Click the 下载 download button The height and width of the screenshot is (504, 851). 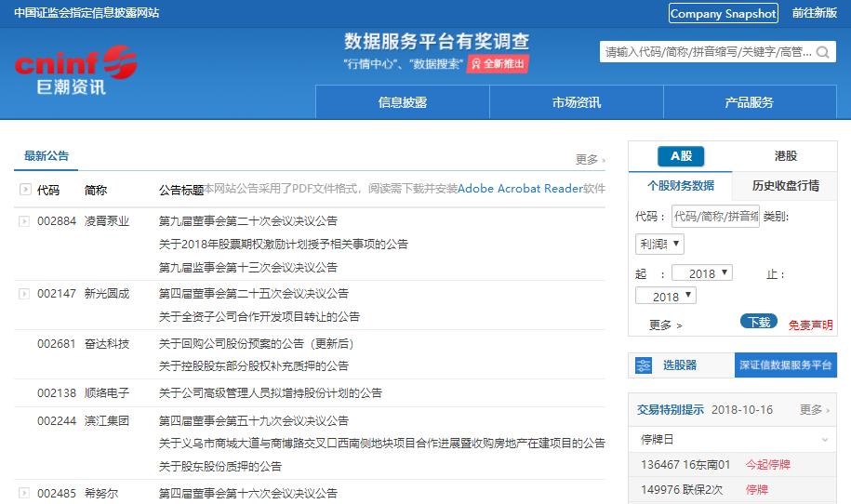[759, 323]
